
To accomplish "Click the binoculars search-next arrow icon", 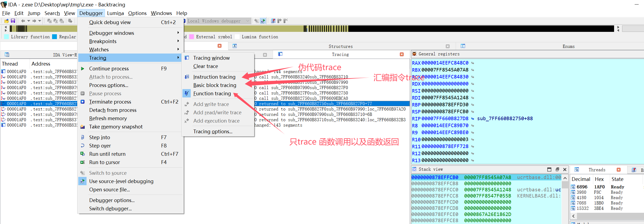I will click(x=70, y=21).
